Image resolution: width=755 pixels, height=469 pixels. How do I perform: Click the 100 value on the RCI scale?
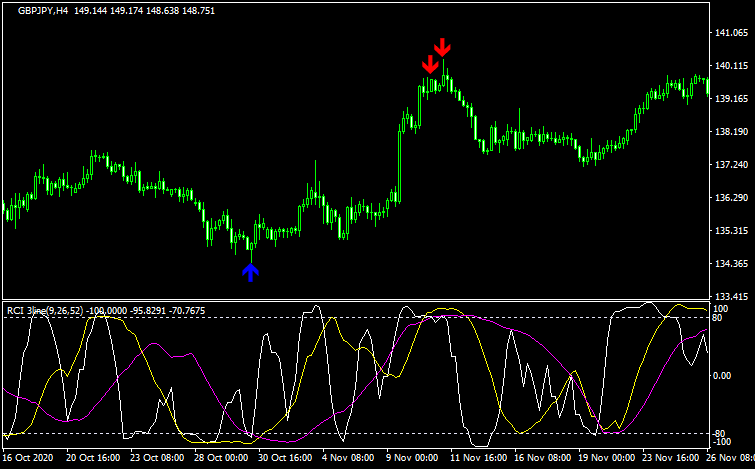(x=720, y=309)
